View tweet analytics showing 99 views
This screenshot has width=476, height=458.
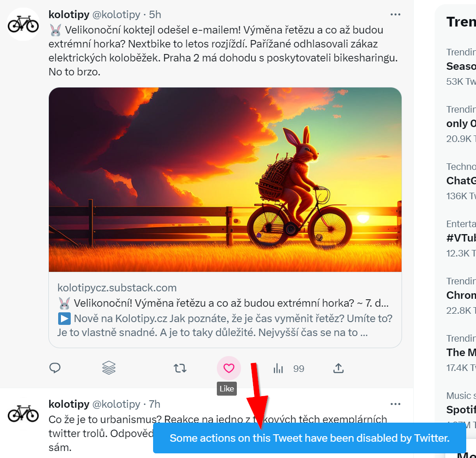click(x=288, y=369)
